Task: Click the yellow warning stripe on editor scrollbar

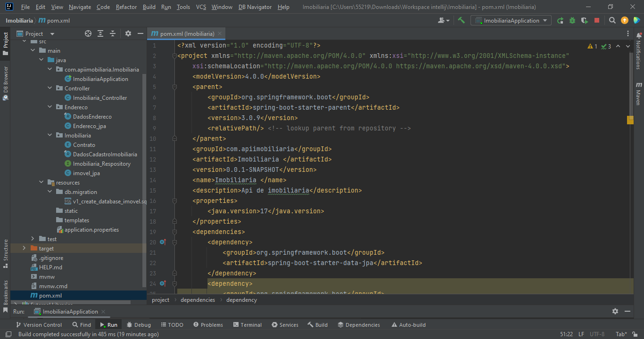Action: [x=630, y=120]
